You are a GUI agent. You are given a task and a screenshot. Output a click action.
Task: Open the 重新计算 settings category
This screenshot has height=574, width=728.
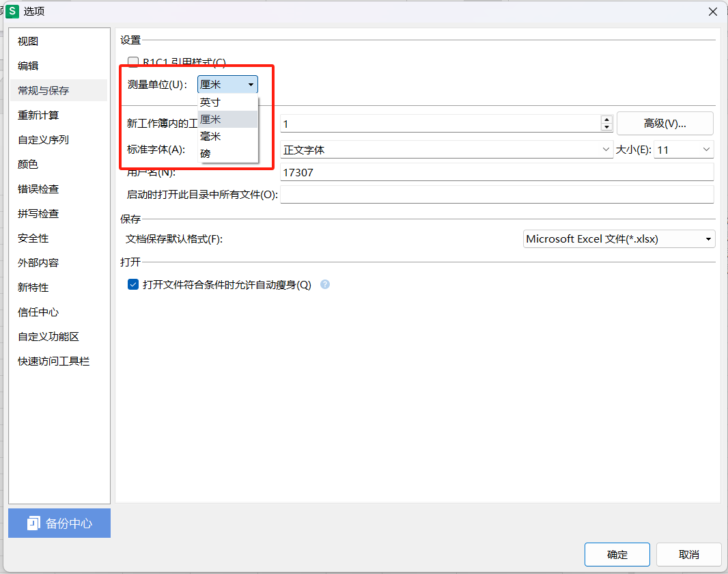click(x=38, y=115)
